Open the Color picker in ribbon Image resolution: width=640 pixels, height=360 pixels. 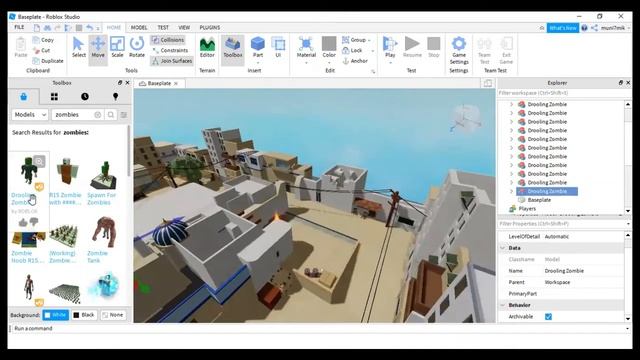tap(329, 47)
